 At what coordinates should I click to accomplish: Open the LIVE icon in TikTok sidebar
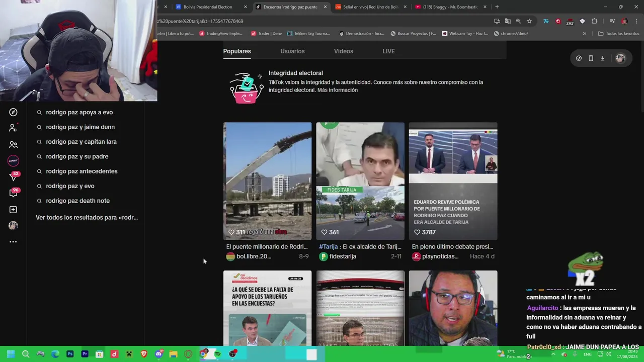[x=13, y=161]
